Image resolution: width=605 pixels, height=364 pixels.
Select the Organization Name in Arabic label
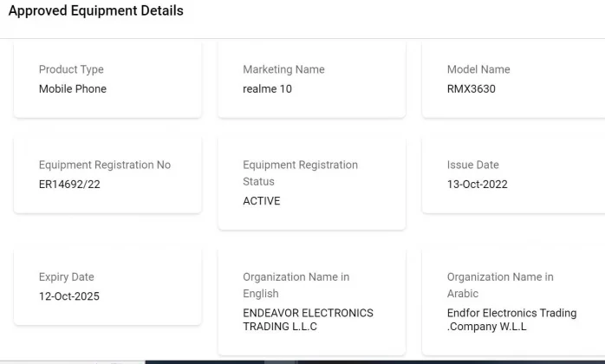[500, 285]
